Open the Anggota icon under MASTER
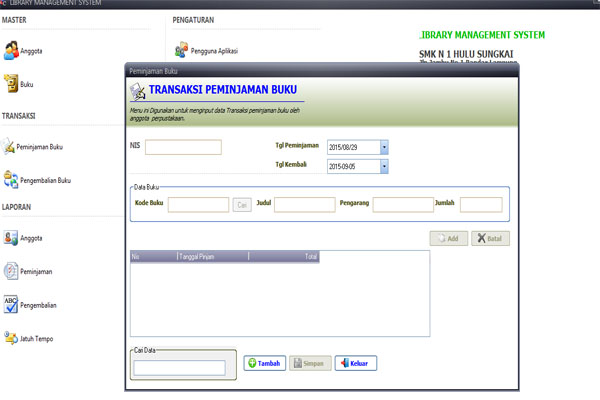Viewport: 600px width, 400px height. pos(11,51)
